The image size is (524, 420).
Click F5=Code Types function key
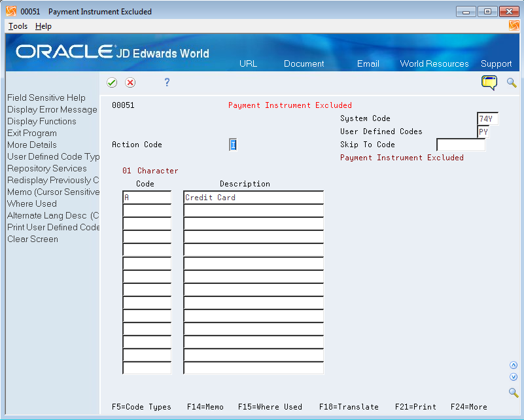pos(141,407)
